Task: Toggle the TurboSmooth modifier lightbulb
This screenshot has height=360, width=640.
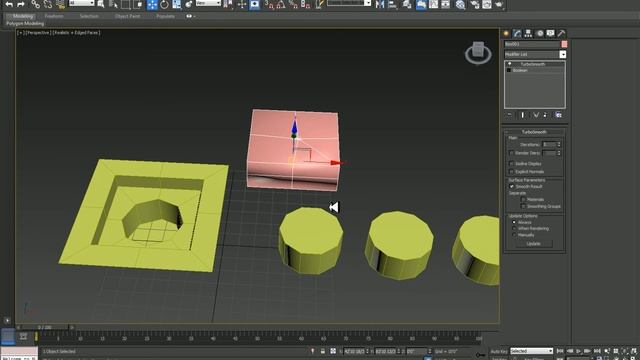Action: pos(509,64)
